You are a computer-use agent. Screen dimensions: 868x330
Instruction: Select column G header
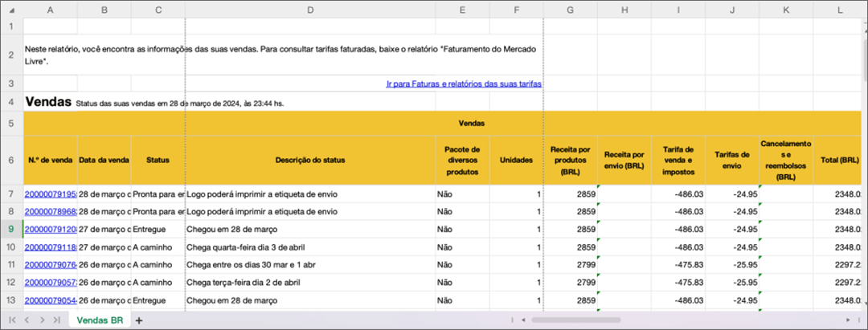[x=571, y=10]
